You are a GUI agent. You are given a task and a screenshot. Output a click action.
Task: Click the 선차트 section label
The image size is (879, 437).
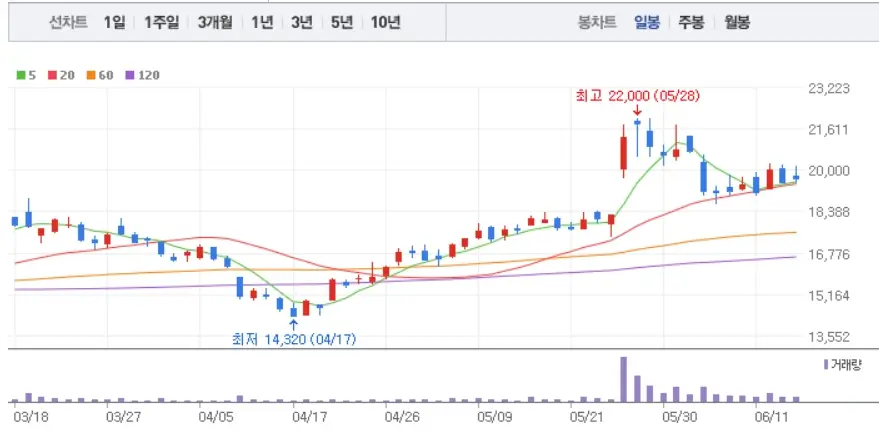pos(69,22)
